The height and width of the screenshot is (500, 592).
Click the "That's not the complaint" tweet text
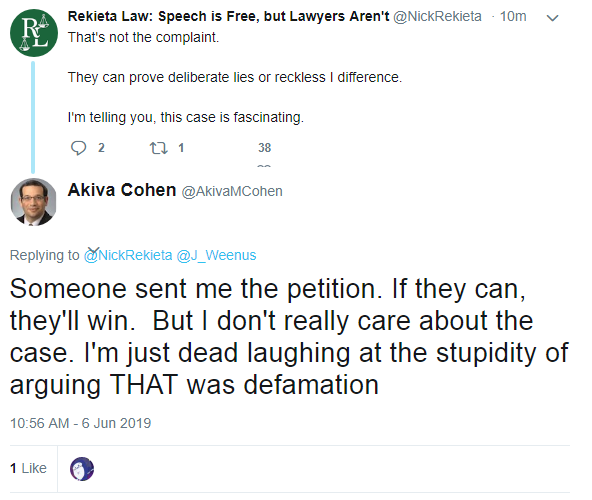pos(143,37)
